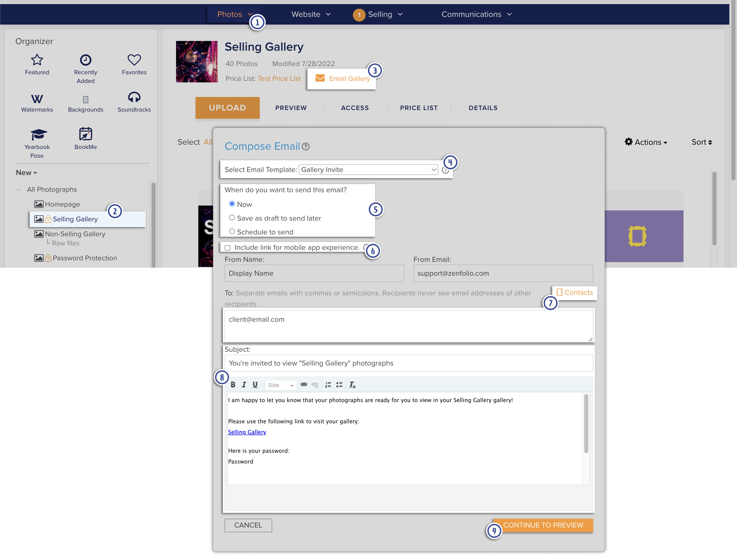Image resolution: width=737 pixels, height=560 pixels.
Task: Open the Select Email Template dropdown
Action: [x=368, y=170]
